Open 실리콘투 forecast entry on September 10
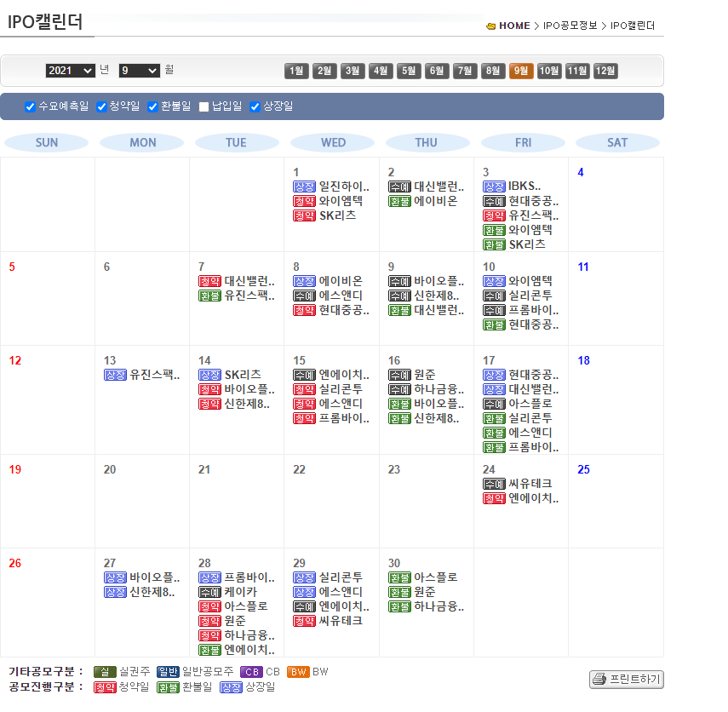 [530, 296]
